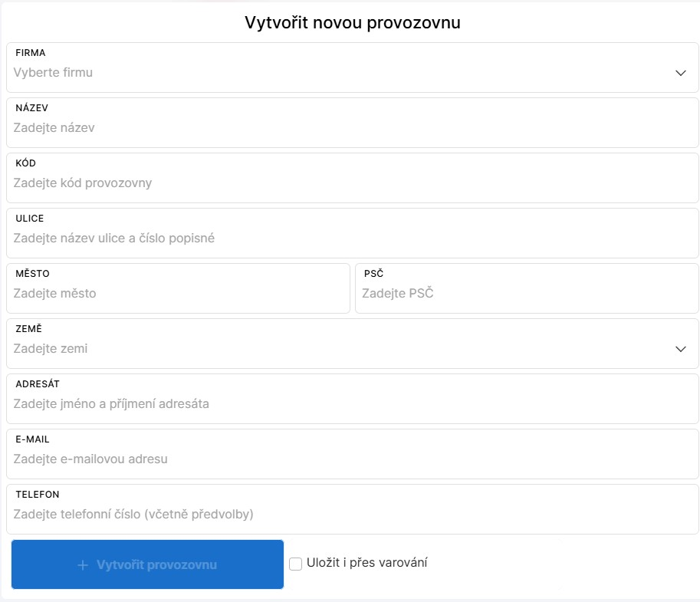This screenshot has width=700, height=602.
Task: Click the TELEFON field label
Action: pos(38,495)
